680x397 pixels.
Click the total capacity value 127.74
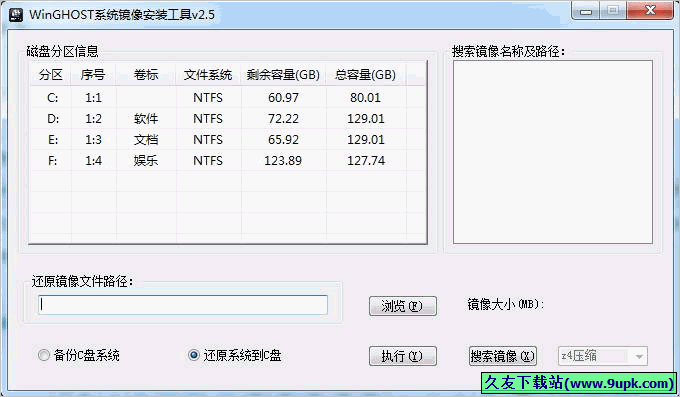tap(366, 161)
